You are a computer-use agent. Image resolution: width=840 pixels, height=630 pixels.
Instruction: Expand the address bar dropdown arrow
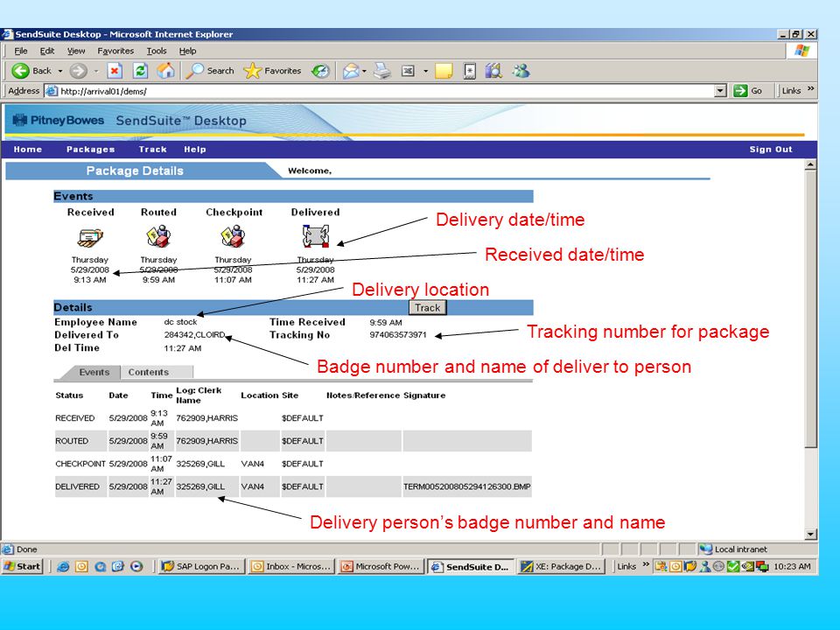720,91
